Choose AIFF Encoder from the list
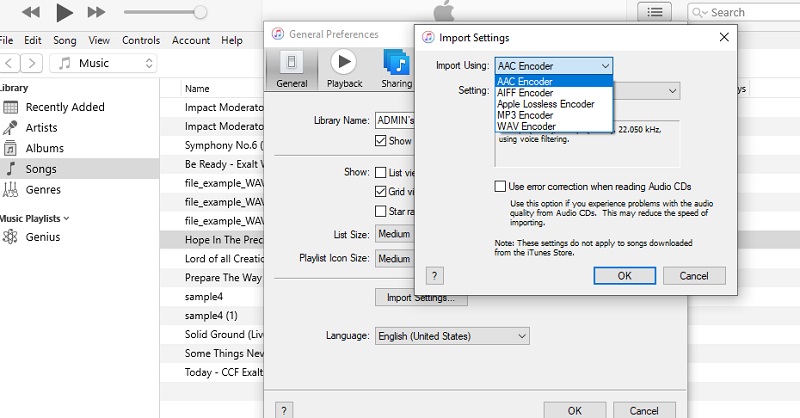The width and height of the screenshot is (800, 418). (554, 93)
